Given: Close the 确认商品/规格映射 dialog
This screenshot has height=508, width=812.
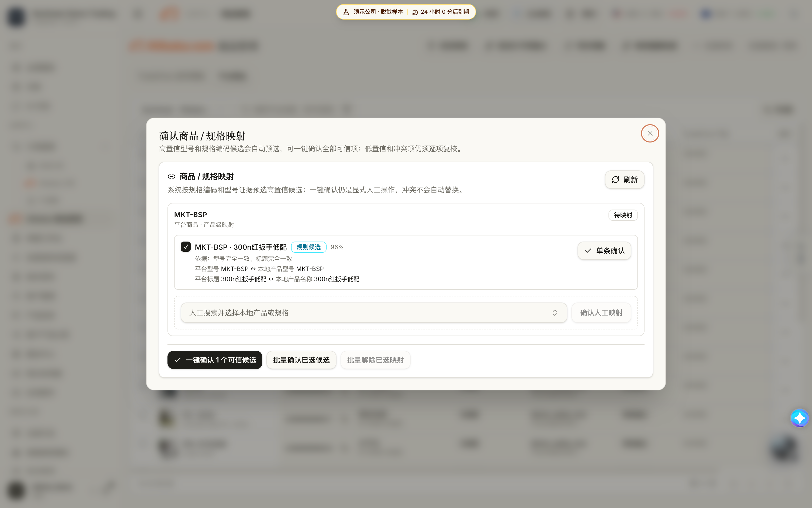Looking at the screenshot, I should tap(650, 133).
